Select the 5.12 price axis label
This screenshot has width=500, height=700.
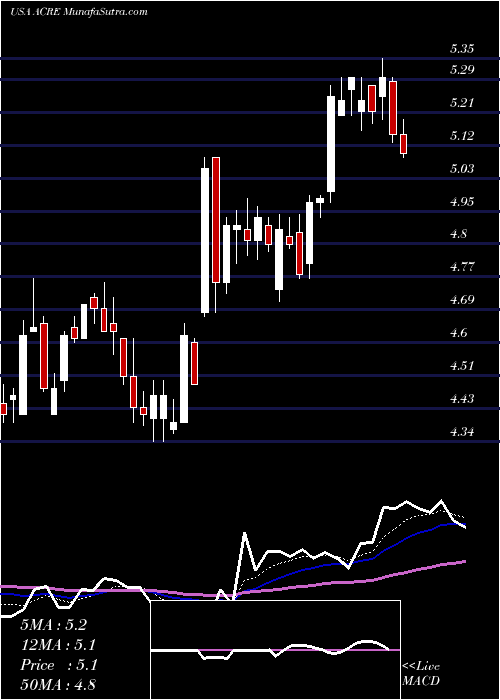coord(462,136)
